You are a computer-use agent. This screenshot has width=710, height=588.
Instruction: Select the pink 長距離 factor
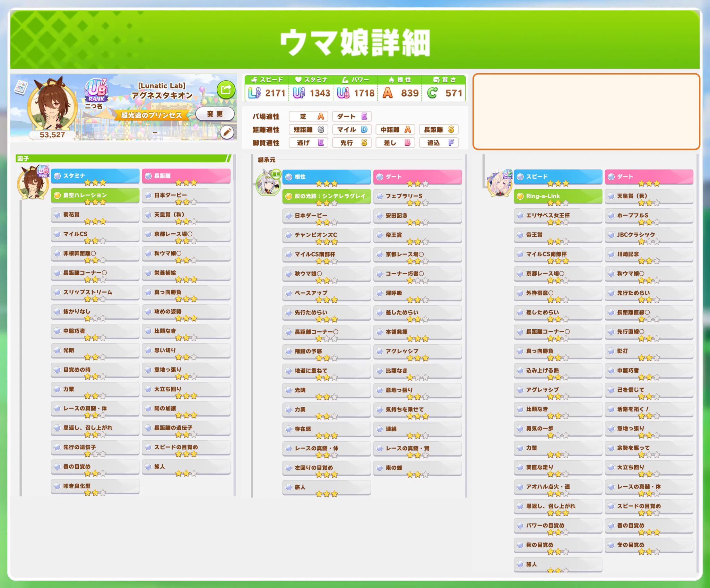(x=186, y=176)
